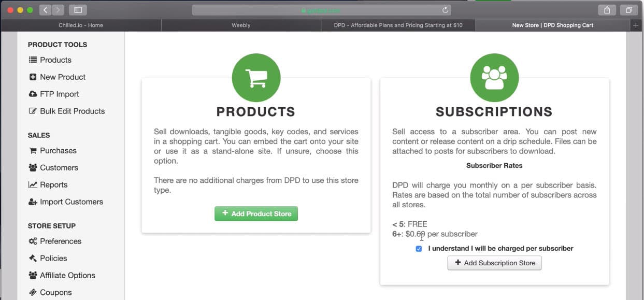644x300 pixels.
Task: View Purchases in Sales section
Action: pyautogui.click(x=58, y=151)
